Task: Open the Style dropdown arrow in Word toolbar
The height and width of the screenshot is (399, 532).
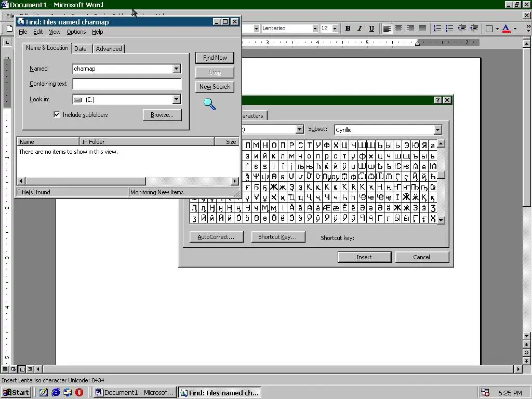Action: (x=256, y=29)
